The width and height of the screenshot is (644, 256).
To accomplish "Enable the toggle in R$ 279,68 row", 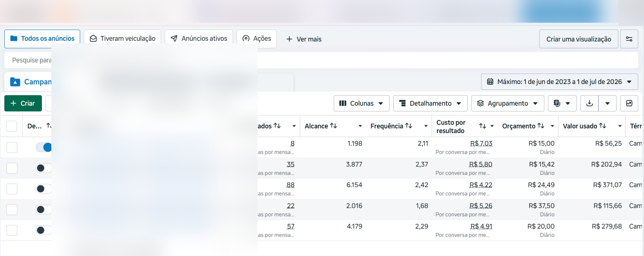I will pyautogui.click(x=44, y=230).
